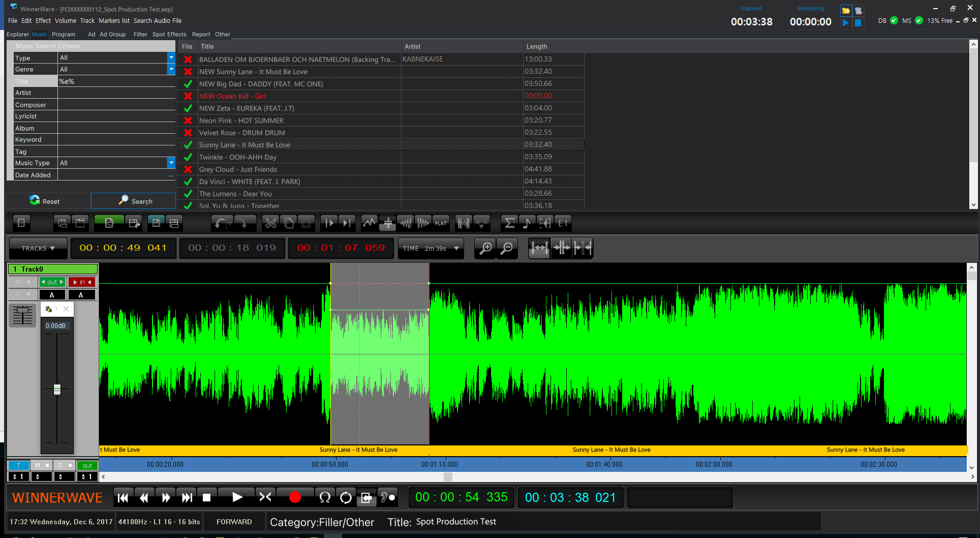Screen dimensions: 980x538
Task: Open the Music Type dropdown
Action: click(x=171, y=163)
